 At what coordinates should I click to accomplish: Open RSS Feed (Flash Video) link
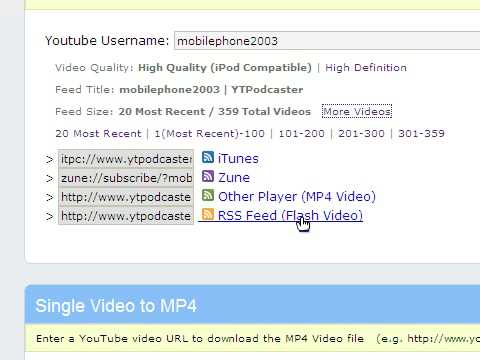point(290,216)
